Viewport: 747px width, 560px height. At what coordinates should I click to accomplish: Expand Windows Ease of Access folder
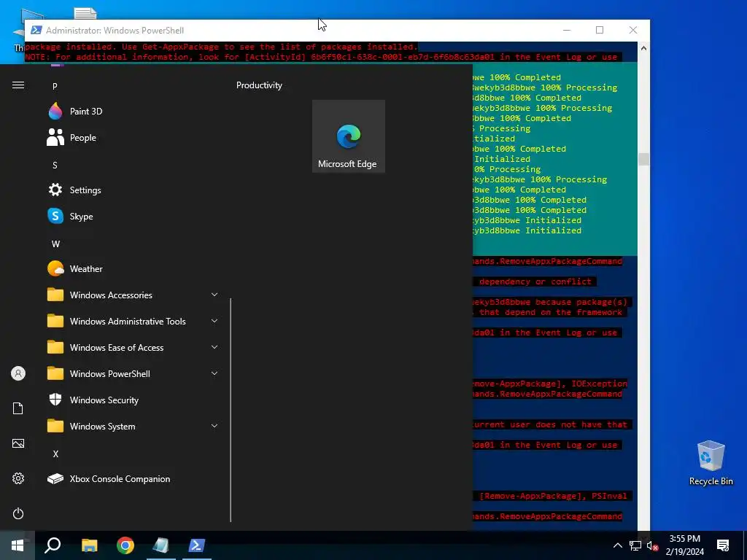point(133,348)
